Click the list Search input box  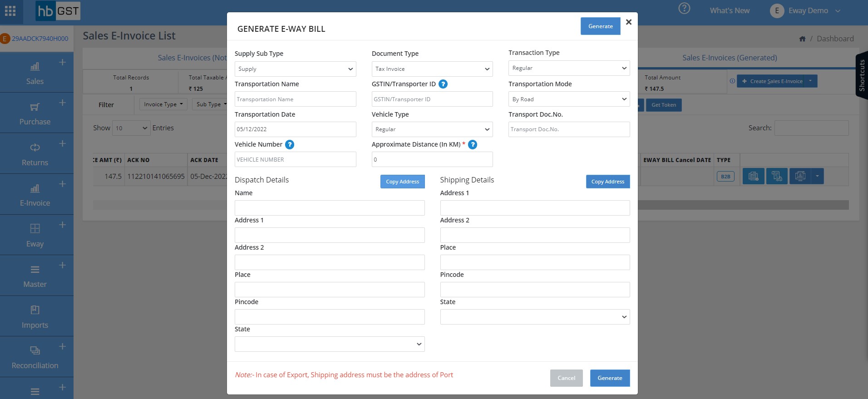(x=811, y=128)
